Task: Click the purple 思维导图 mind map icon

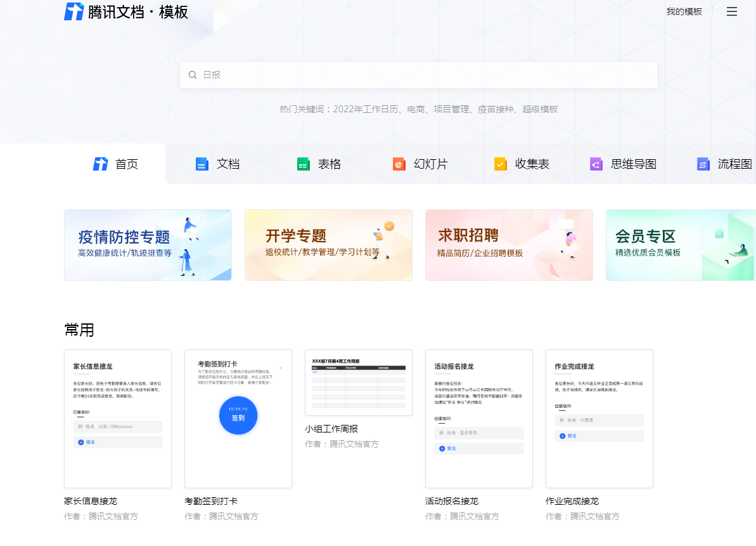Action: (596, 164)
